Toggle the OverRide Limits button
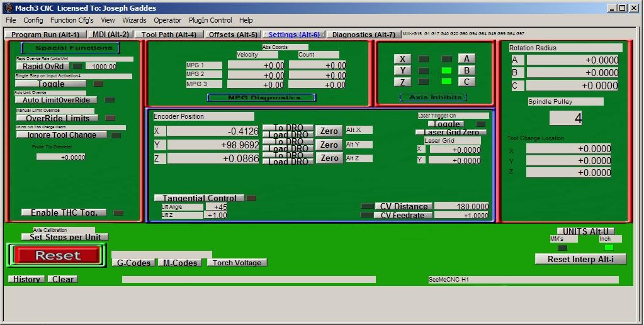 [56, 118]
